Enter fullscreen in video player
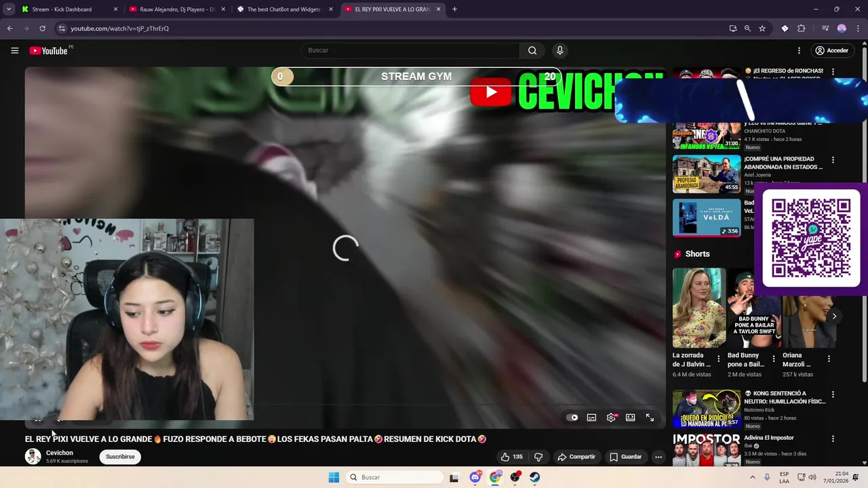This screenshot has width=868, height=488. (650, 418)
